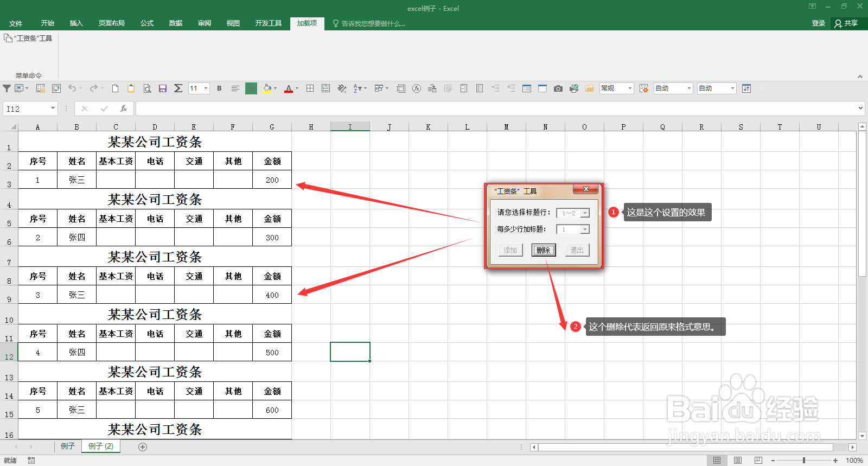Click the sort A-Z filter icon
Image resolution: width=868 pixels, height=466 pixels.
tap(358, 88)
